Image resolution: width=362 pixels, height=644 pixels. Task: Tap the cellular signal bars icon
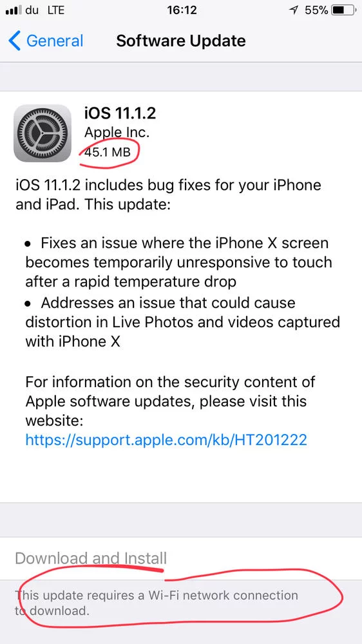point(13,11)
